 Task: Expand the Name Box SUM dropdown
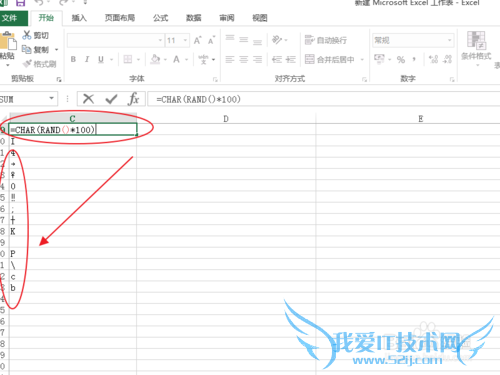point(51,98)
